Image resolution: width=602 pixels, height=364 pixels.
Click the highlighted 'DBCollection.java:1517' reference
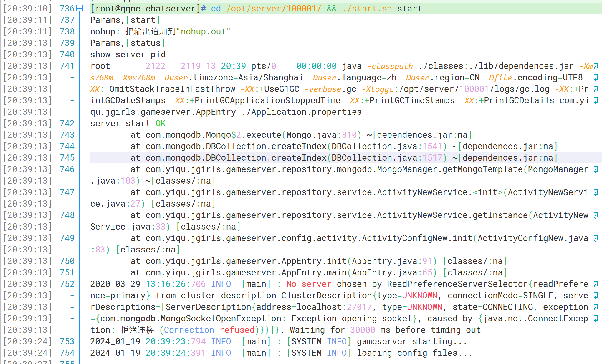(x=387, y=158)
